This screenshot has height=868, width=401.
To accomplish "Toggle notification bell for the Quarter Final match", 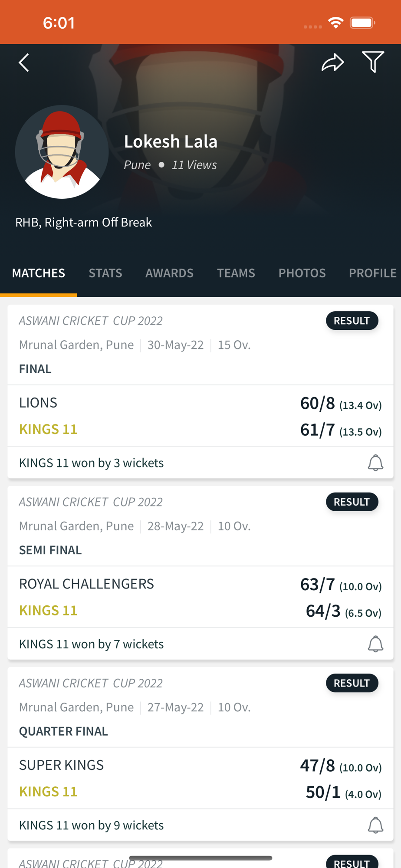I will (375, 825).
